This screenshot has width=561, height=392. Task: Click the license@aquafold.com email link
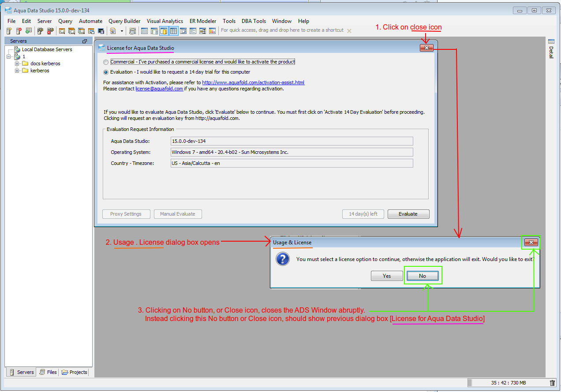pyautogui.click(x=159, y=89)
